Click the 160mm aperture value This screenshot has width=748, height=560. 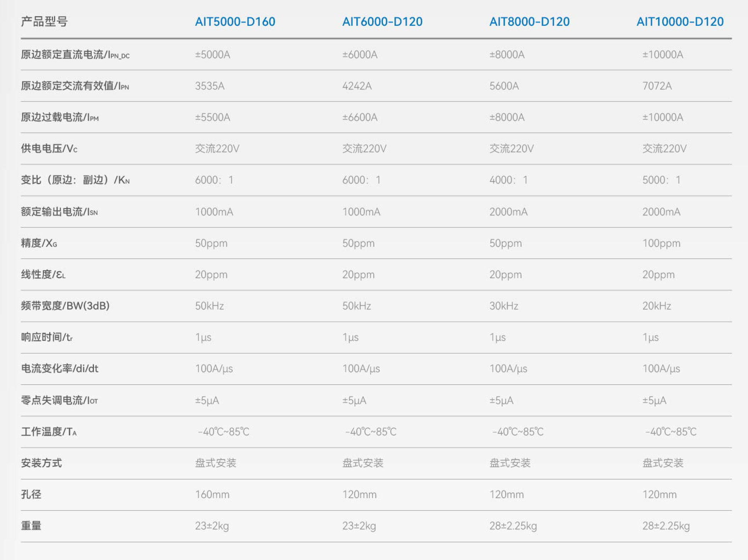tap(212, 494)
